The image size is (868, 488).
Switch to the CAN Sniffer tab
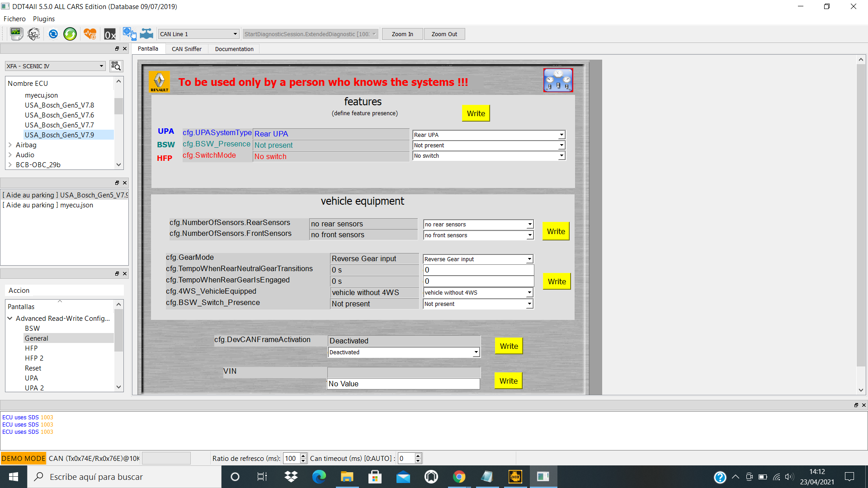coord(186,49)
